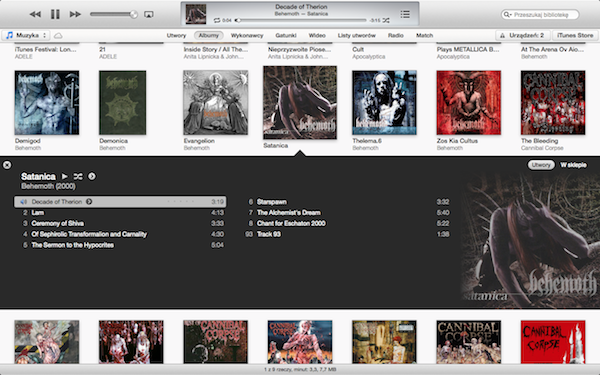The image size is (600, 375).
Task: Click the Behemoth (2000) artist label
Action: [48, 186]
